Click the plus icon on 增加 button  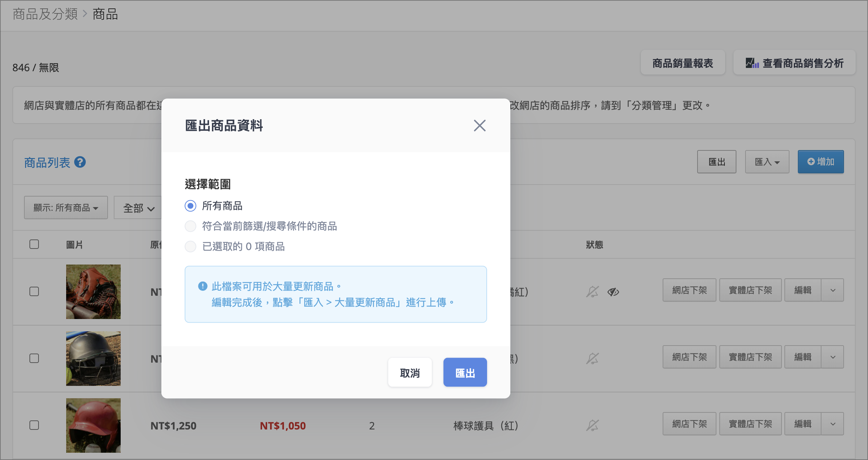pos(811,162)
